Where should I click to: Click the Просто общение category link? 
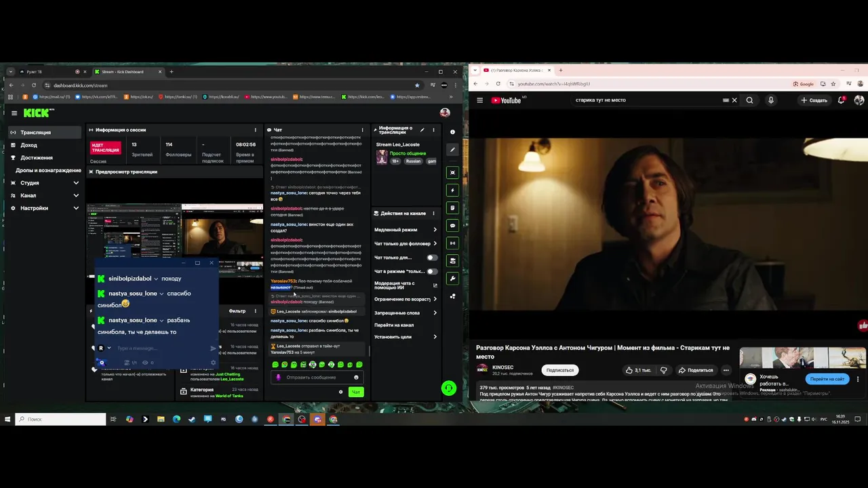pos(408,153)
